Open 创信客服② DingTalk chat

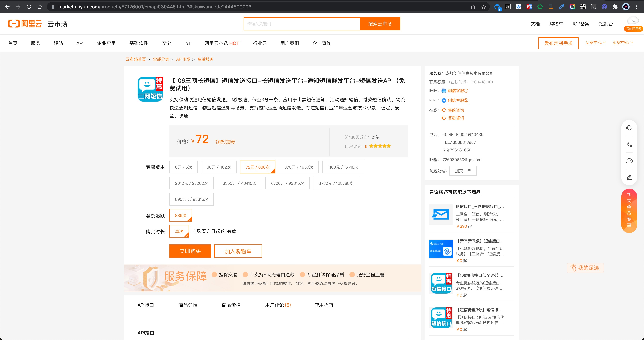click(x=458, y=100)
